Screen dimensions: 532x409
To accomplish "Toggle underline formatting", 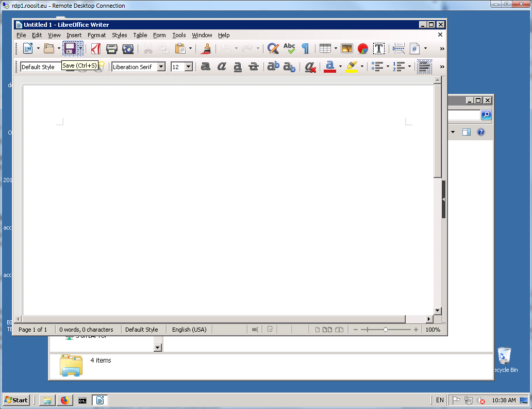I will (x=238, y=67).
